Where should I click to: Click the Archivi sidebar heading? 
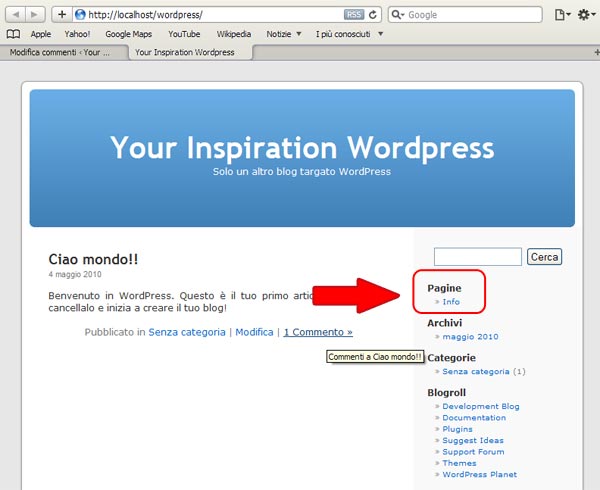[x=445, y=323]
